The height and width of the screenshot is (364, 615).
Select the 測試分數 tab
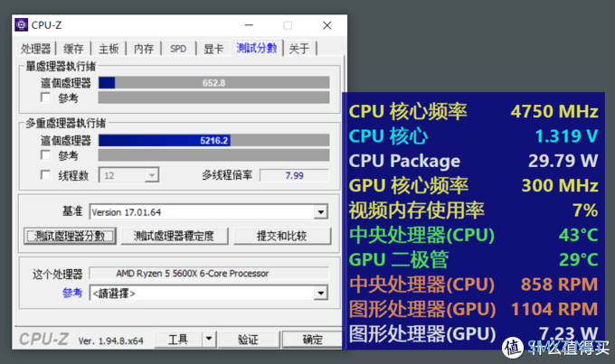(x=257, y=48)
